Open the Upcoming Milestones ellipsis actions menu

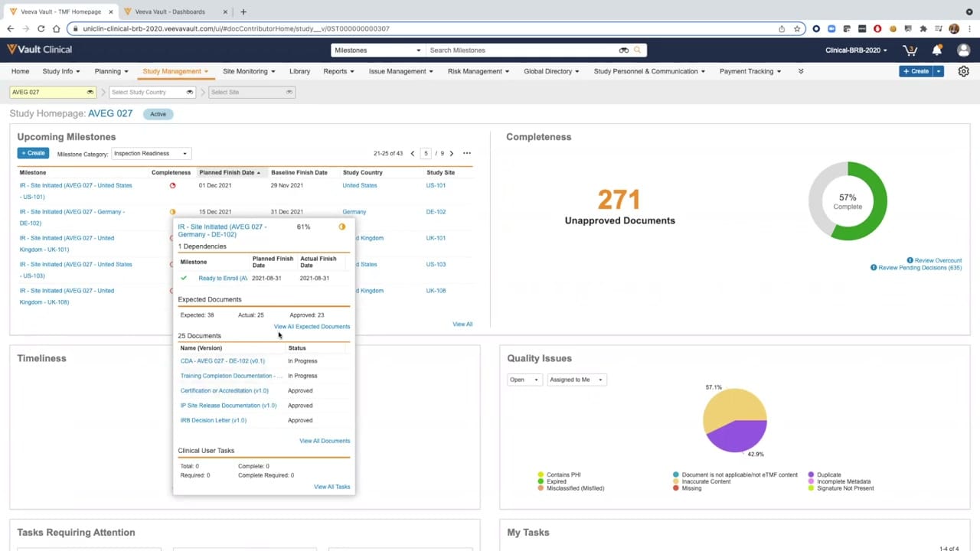click(467, 153)
